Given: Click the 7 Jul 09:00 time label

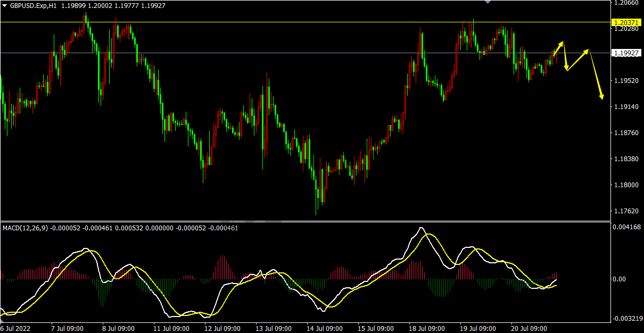Looking at the screenshot, I should pyautogui.click(x=68, y=328).
